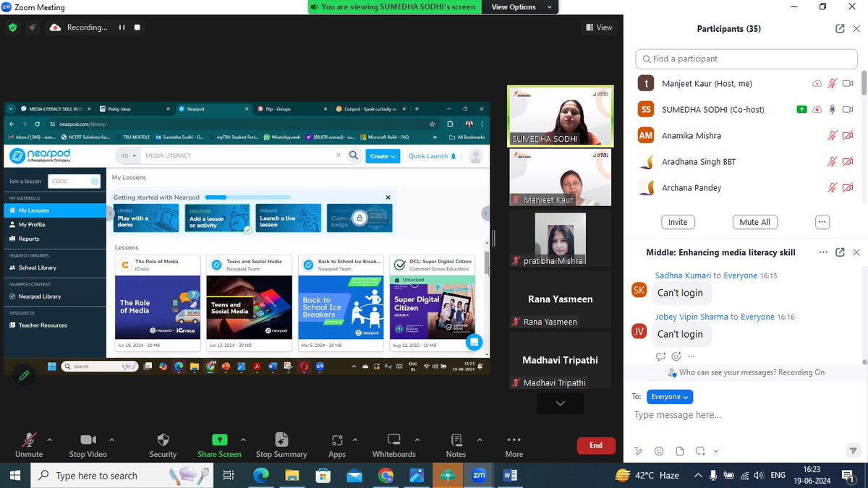The image size is (868, 488).
Task: Click the Windows search box in taskbar
Action: point(122,475)
